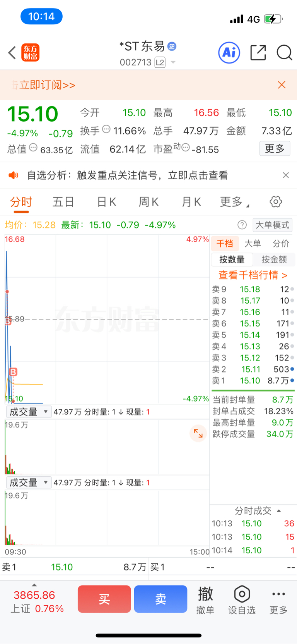This screenshot has height=644, width=297.
Task: Tap the B marker on intraday chart
Action: (x=13, y=372)
